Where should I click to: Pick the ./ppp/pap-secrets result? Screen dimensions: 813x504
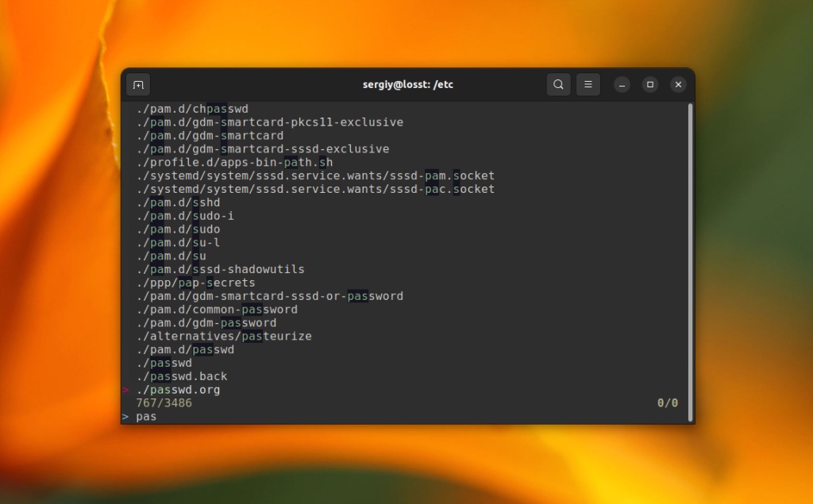pyautogui.click(x=195, y=283)
